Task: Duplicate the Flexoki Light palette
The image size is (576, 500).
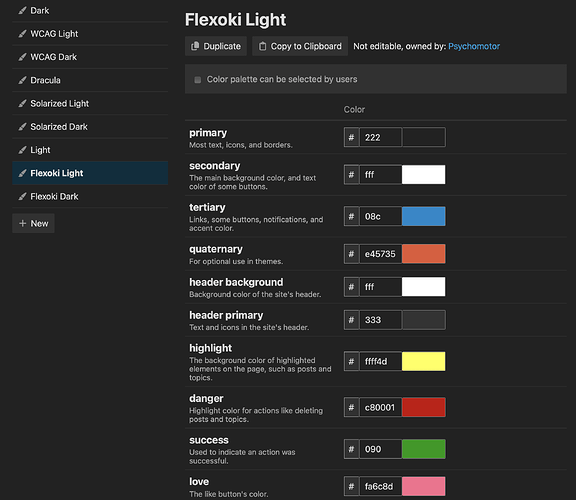Action: click(216, 46)
